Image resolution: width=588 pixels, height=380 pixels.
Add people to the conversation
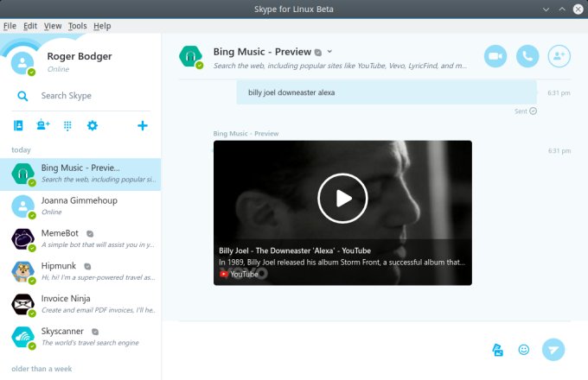tap(559, 56)
